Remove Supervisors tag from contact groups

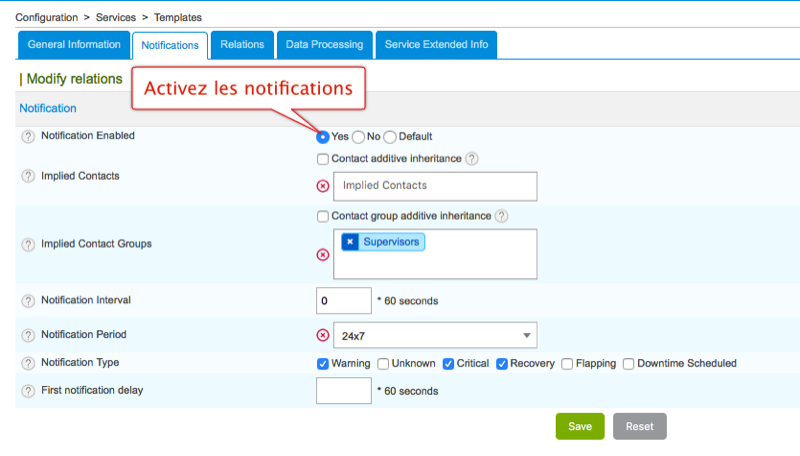point(350,242)
